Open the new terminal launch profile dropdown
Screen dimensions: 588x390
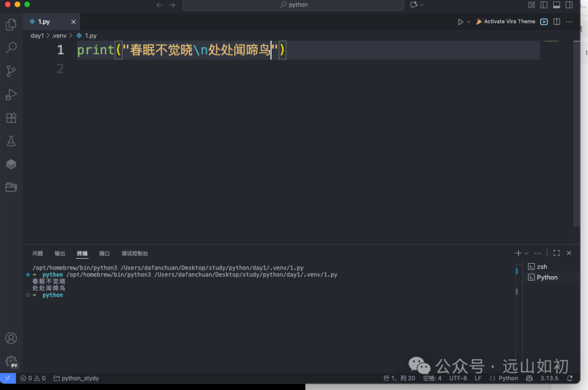coord(526,253)
